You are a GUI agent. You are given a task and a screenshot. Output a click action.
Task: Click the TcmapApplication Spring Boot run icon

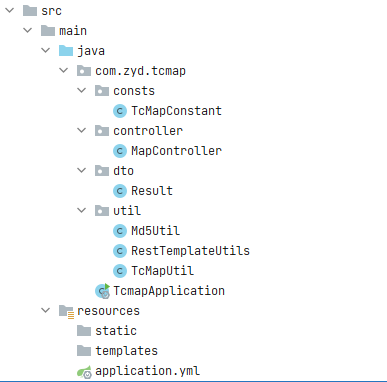tap(102, 291)
